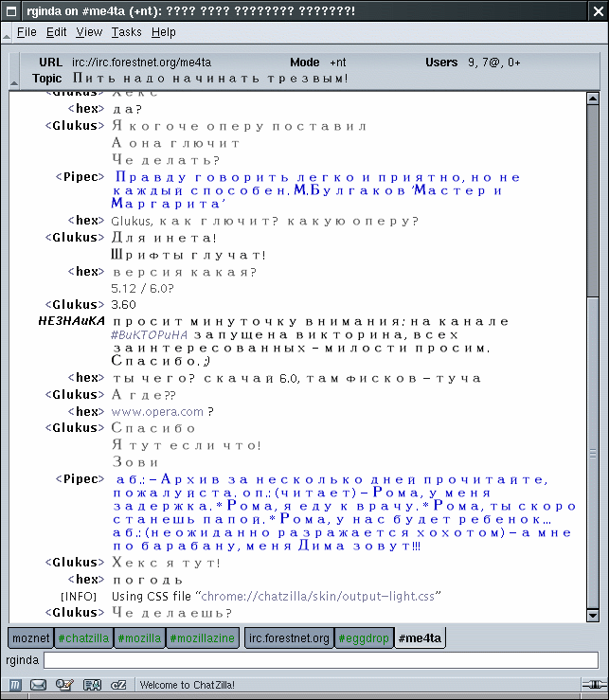Open Mail via the envelope icon
This screenshot has height=700, width=609.
point(39,685)
